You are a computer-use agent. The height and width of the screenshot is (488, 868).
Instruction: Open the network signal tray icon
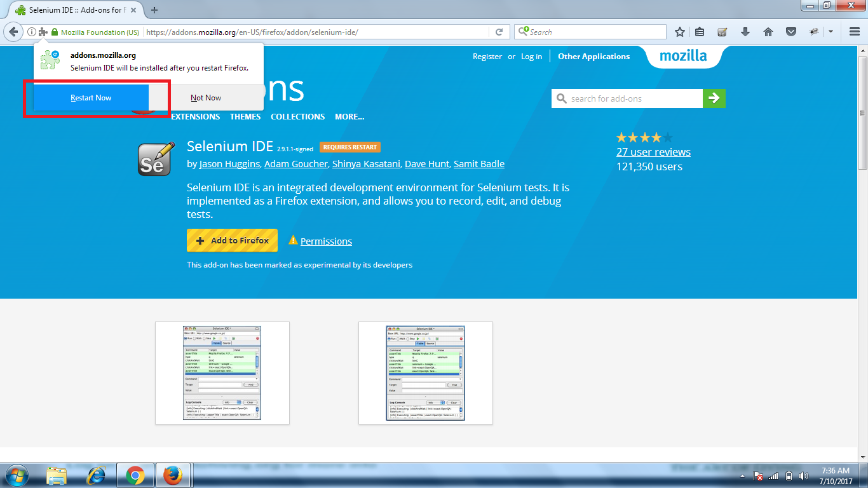pos(773,476)
